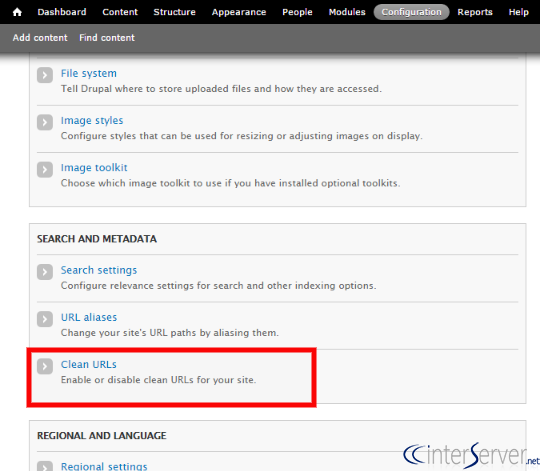Viewport: 540px width, 471px height.
Task: Open the Regional settings link
Action: coord(104,466)
